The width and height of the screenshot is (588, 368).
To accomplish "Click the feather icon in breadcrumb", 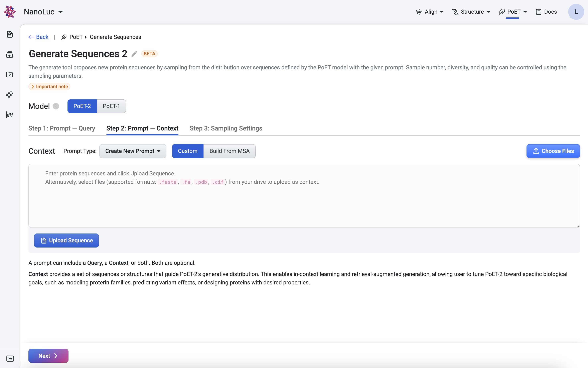I will (x=64, y=37).
